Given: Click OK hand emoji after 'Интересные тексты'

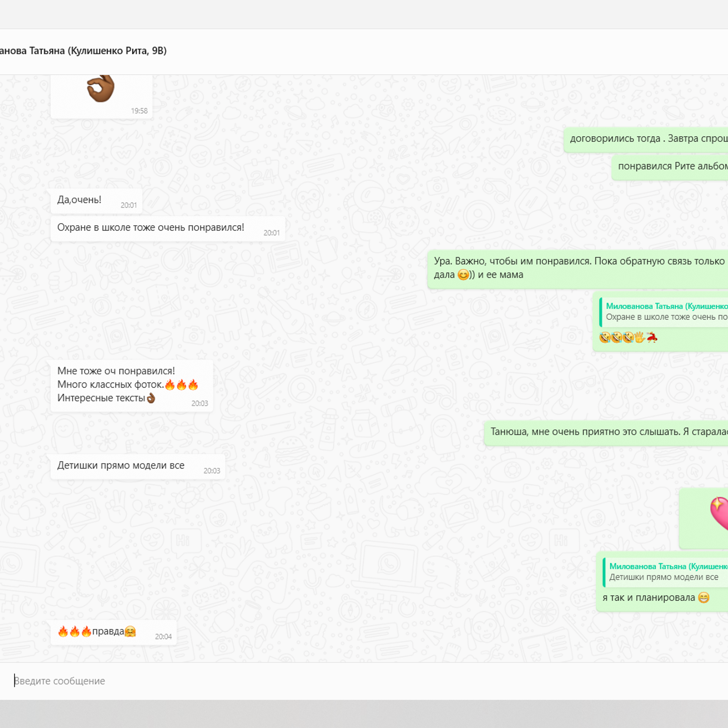Looking at the screenshot, I should pos(151,398).
